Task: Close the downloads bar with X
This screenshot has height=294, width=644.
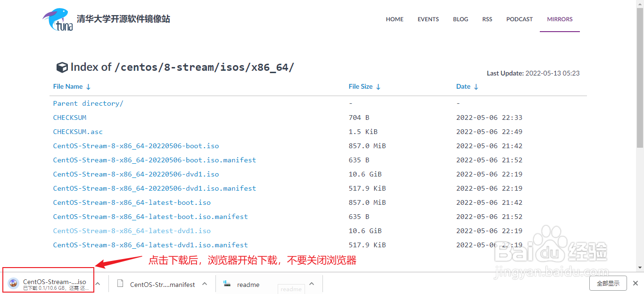Action: tap(635, 283)
